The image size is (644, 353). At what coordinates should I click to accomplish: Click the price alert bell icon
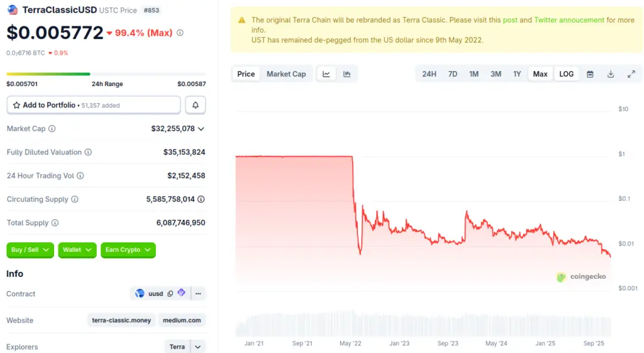tap(196, 105)
